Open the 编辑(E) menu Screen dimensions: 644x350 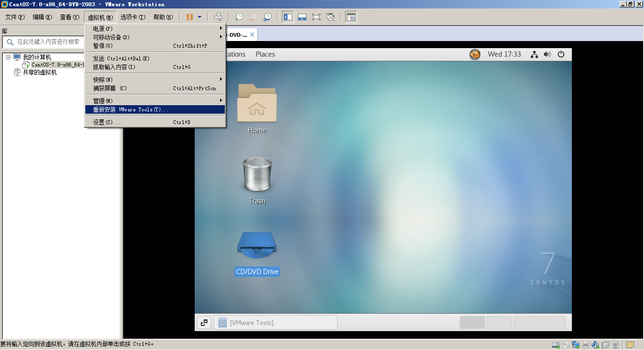[42, 17]
